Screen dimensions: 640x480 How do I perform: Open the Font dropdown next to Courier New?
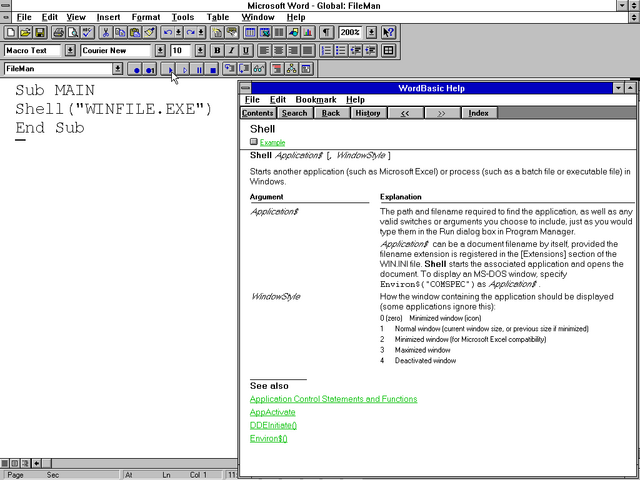coord(160,51)
